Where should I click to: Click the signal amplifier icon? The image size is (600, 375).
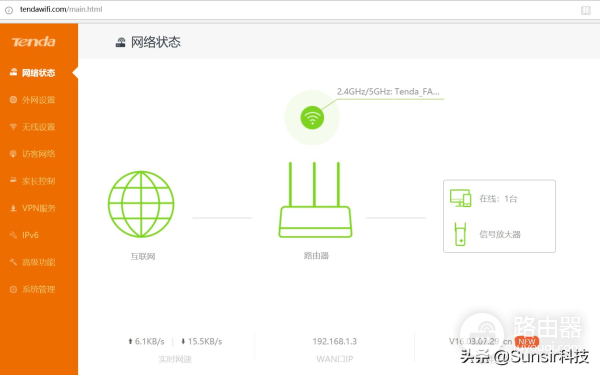460,234
